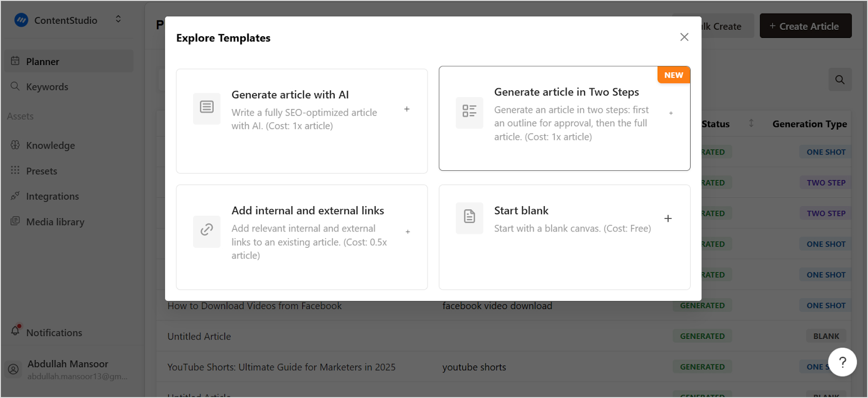Open the help question mark button
This screenshot has width=868, height=398.
(843, 362)
